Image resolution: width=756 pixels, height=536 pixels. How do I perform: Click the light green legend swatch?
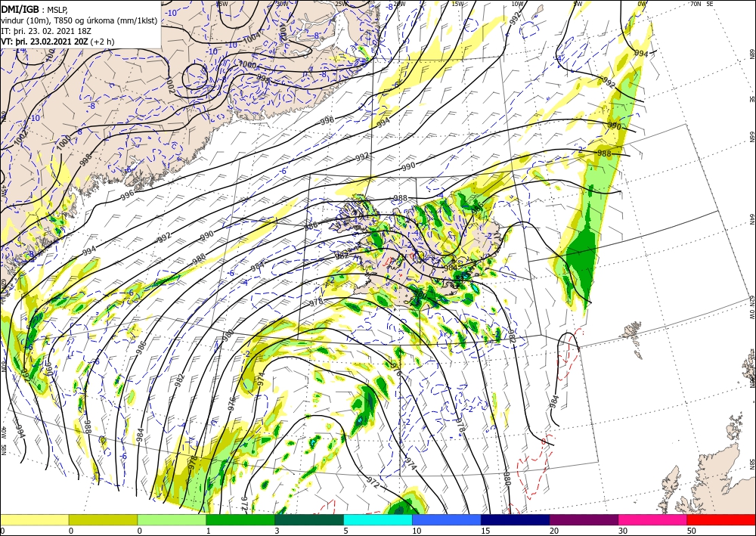(x=172, y=519)
